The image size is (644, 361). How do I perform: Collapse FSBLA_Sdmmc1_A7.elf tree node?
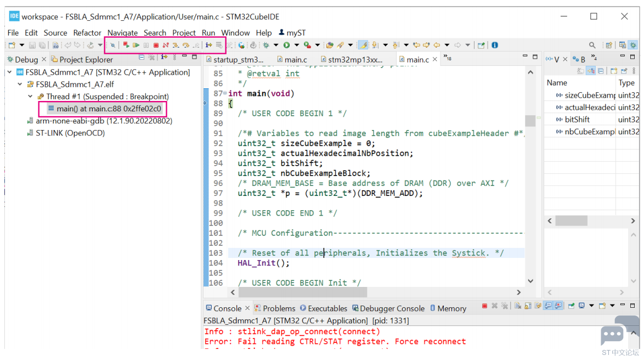pyautogui.click(x=20, y=84)
